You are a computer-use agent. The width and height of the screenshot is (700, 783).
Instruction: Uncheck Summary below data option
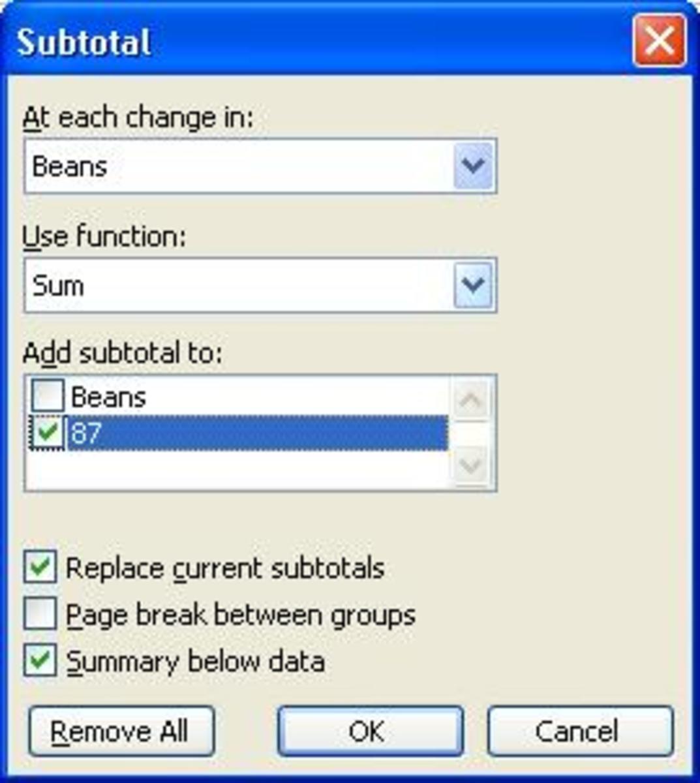[x=40, y=661]
